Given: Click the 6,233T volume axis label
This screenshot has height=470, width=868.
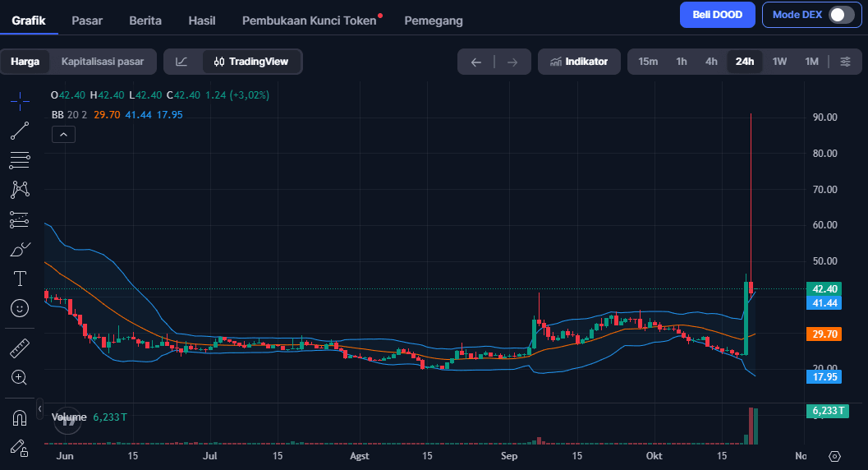Looking at the screenshot, I should (x=828, y=411).
